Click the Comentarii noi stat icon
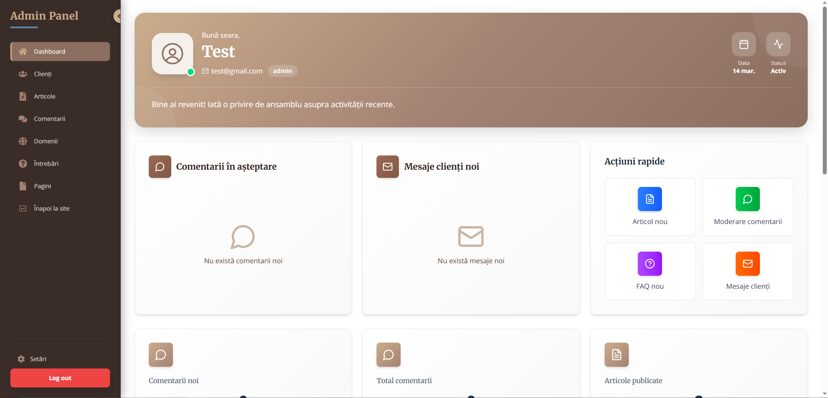 coord(161,355)
